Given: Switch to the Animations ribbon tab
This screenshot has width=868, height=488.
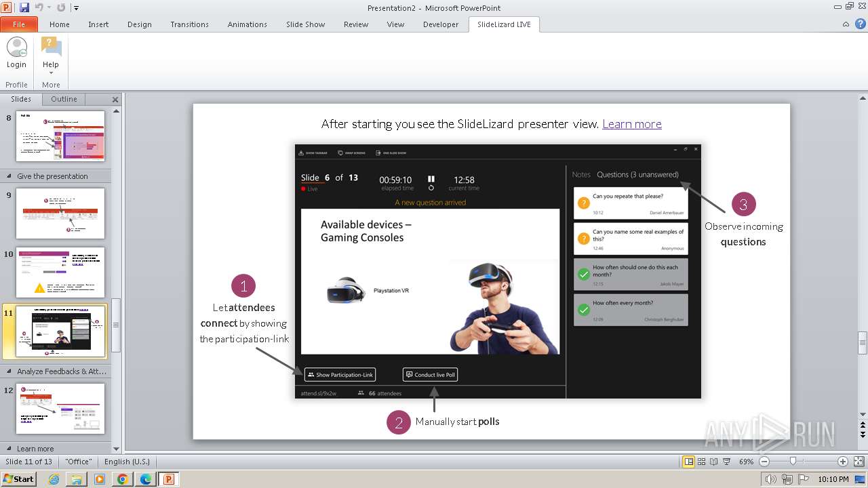Looking at the screenshot, I should (x=248, y=24).
